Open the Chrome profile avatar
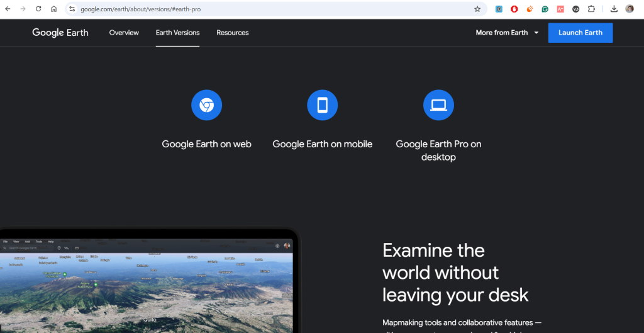The height and width of the screenshot is (333, 644). [630, 9]
